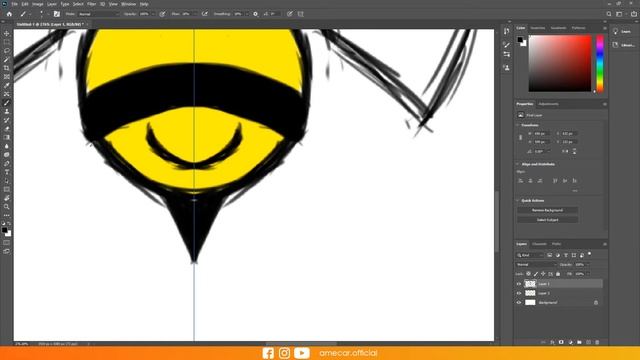Image resolution: width=640 pixels, height=360 pixels.
Task: Collapse the Align and Distribute section
Action: pyautogui.click(x=518, y=164)
